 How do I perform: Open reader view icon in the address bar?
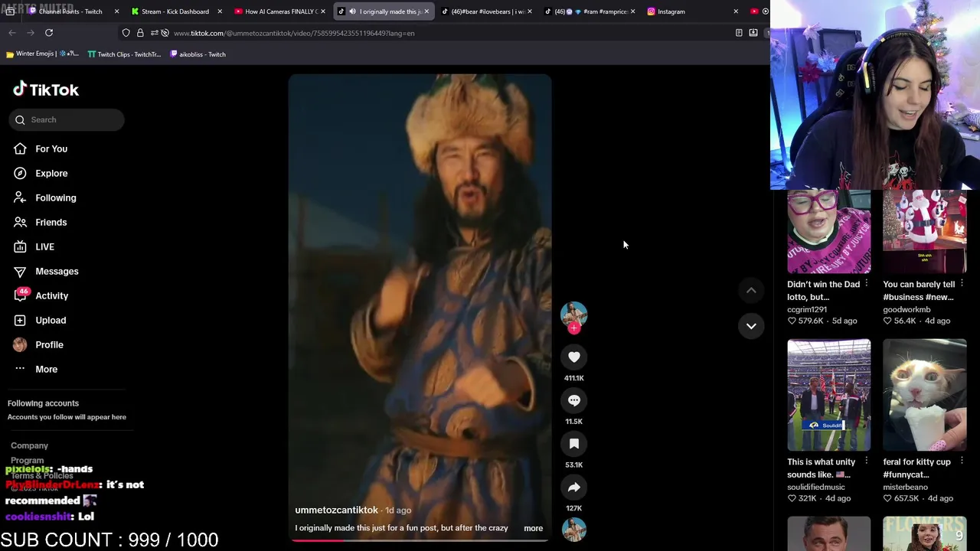coord(739,33)
